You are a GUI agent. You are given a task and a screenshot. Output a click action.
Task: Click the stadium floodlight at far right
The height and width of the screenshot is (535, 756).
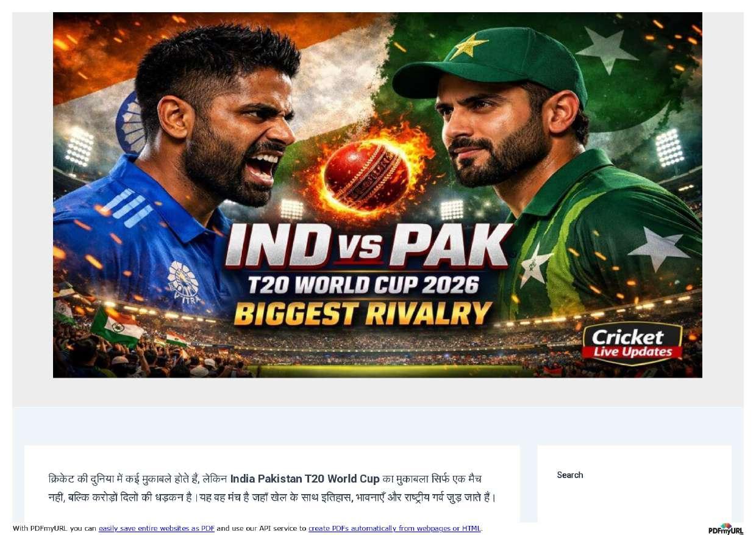point(669,148)
